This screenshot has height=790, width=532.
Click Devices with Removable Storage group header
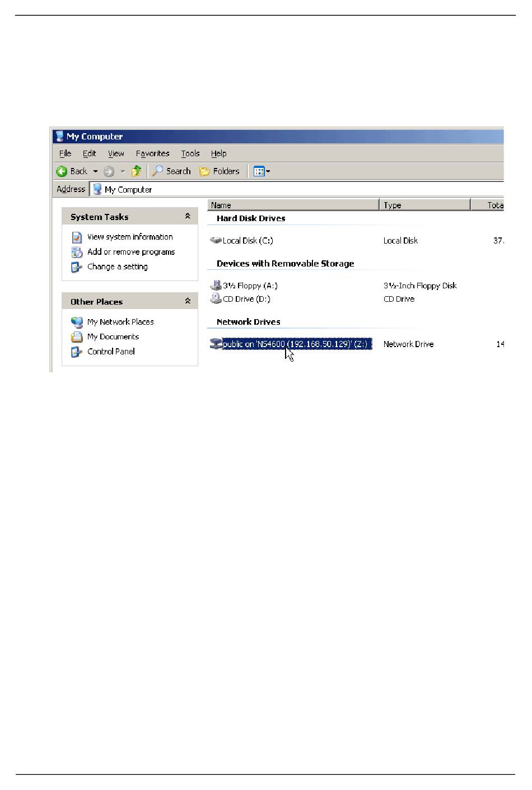285,264
